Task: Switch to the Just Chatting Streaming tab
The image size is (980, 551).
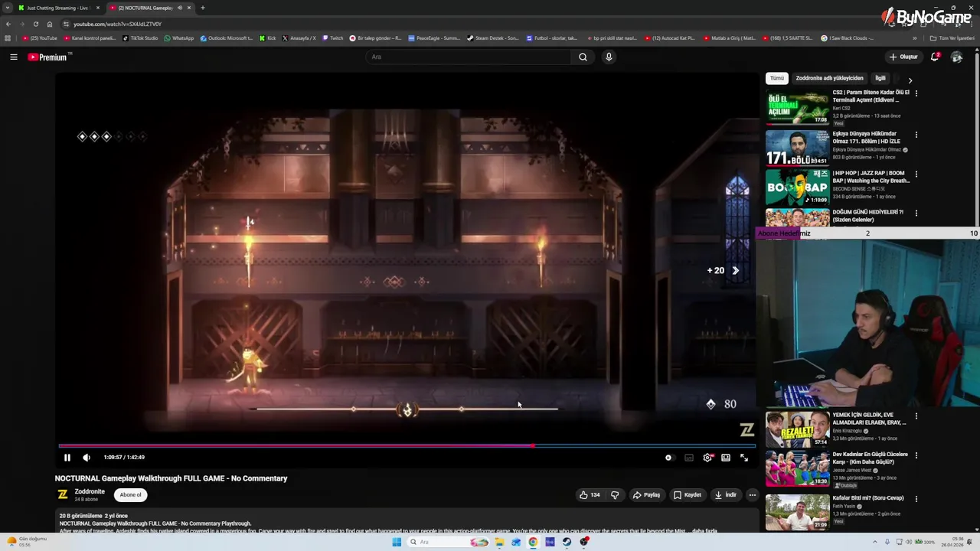Action: pyautogui.click(x=57, y=8)
